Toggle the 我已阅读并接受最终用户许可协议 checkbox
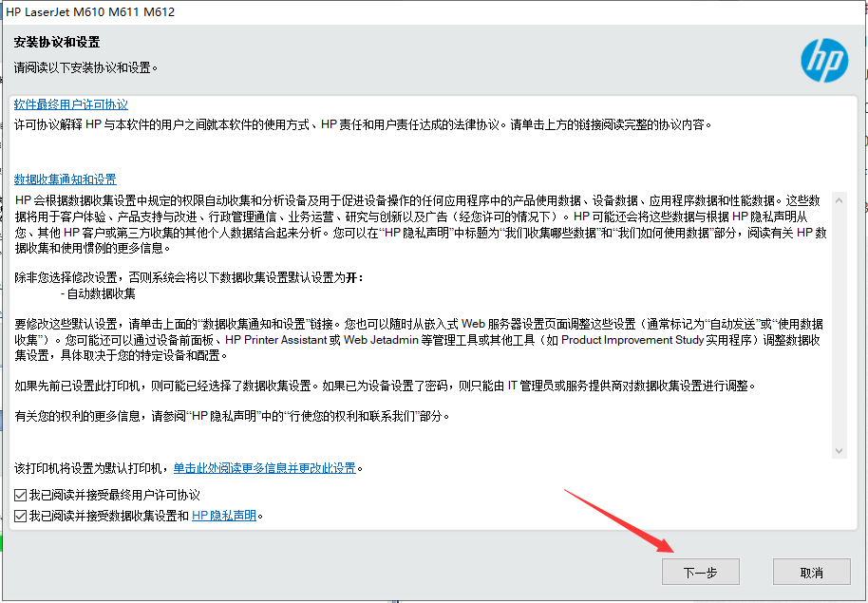 (21, 495)
